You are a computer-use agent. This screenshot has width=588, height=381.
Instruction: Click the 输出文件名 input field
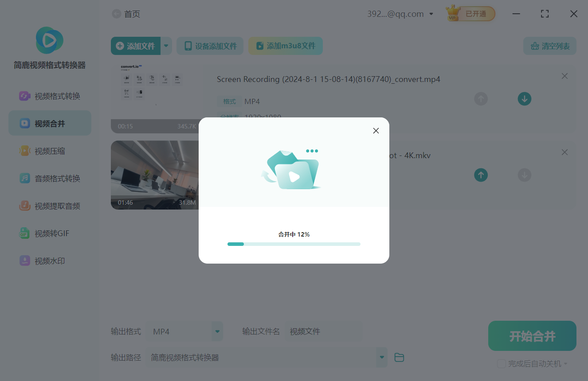324,331
